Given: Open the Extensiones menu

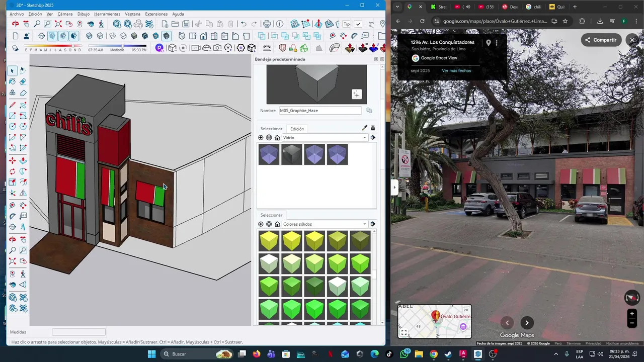Looking at the screenshot, I should click(156, 14).
